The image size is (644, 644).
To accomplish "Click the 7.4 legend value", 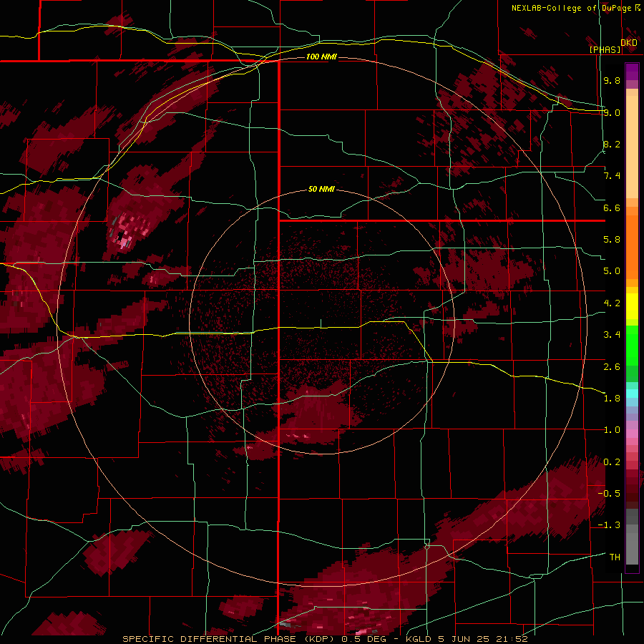I will pos(612,176).
